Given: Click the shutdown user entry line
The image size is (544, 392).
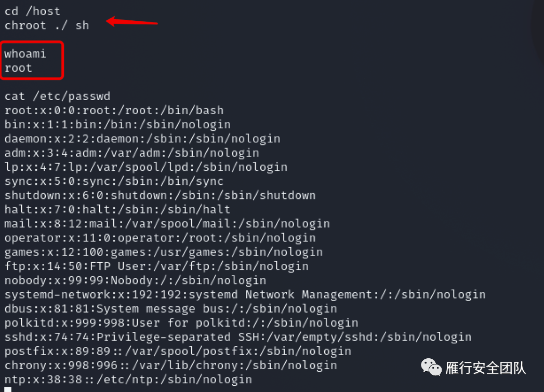Looking at the screenshot, I should tap(160, 195).
